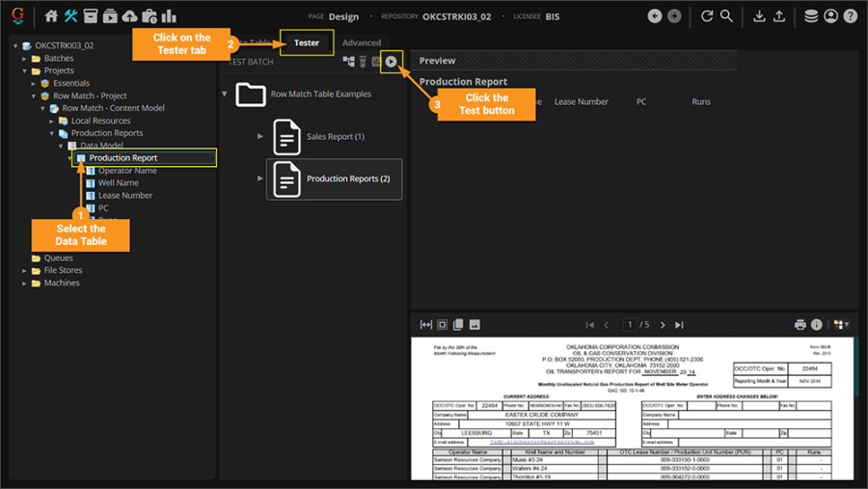Select the Well Name column
868x489 pixels.
point(119,182)
